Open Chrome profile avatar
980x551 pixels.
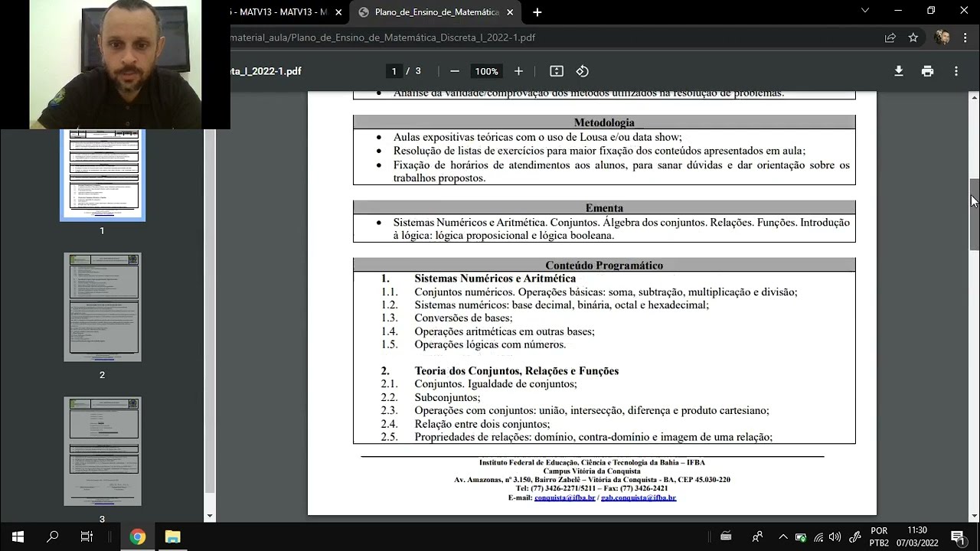942,37
